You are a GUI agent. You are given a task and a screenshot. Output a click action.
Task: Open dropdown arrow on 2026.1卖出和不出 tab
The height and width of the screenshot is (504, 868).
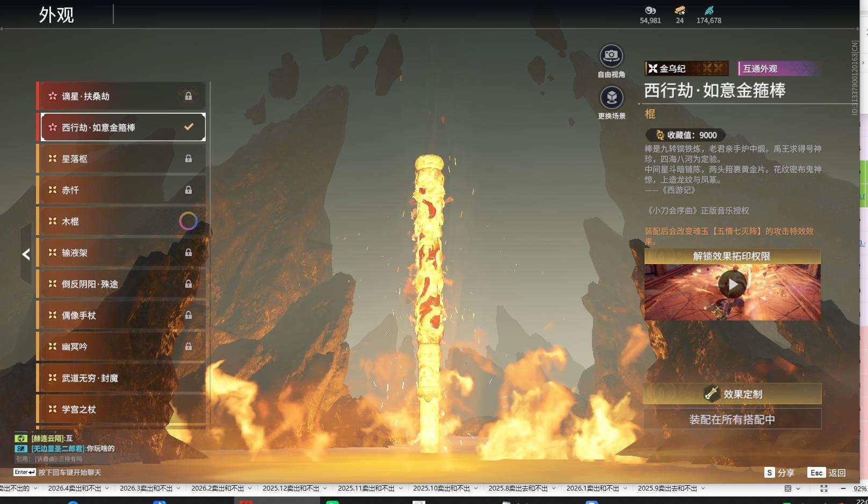625,488
